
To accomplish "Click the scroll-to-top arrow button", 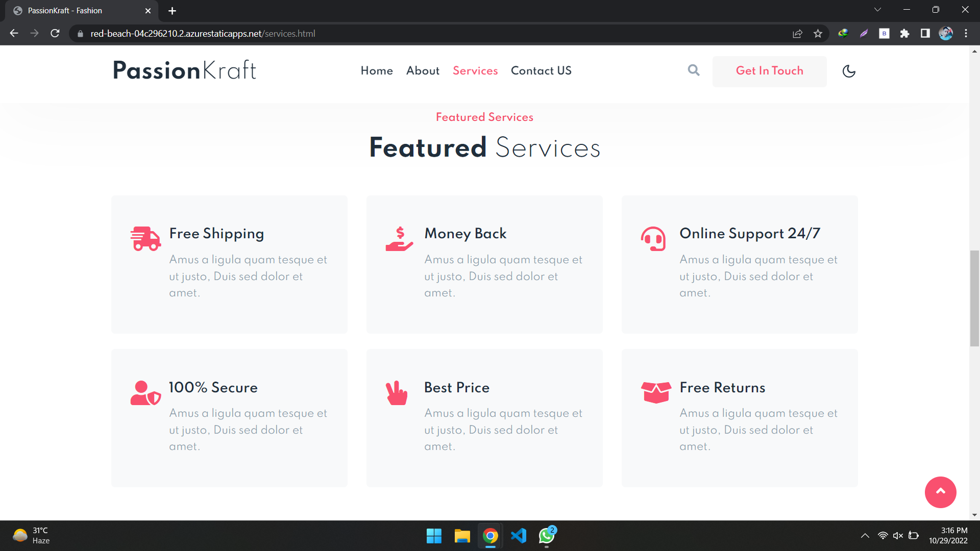I will (940, 492).
